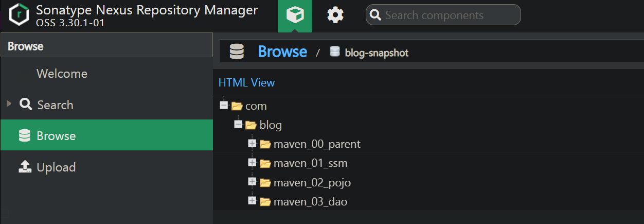
Task: Expand the maven_00_parent folder
Action: pyautogui.click(x=252, y=144)
